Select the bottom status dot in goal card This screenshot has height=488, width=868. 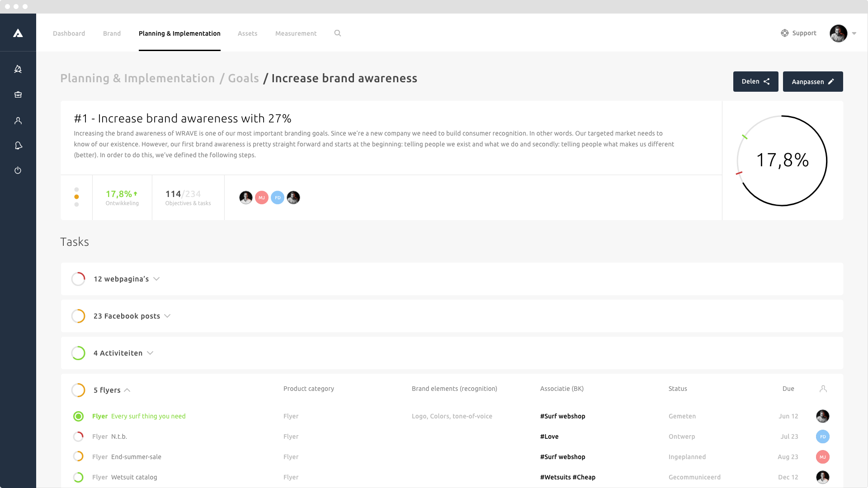tap(76, 205)
